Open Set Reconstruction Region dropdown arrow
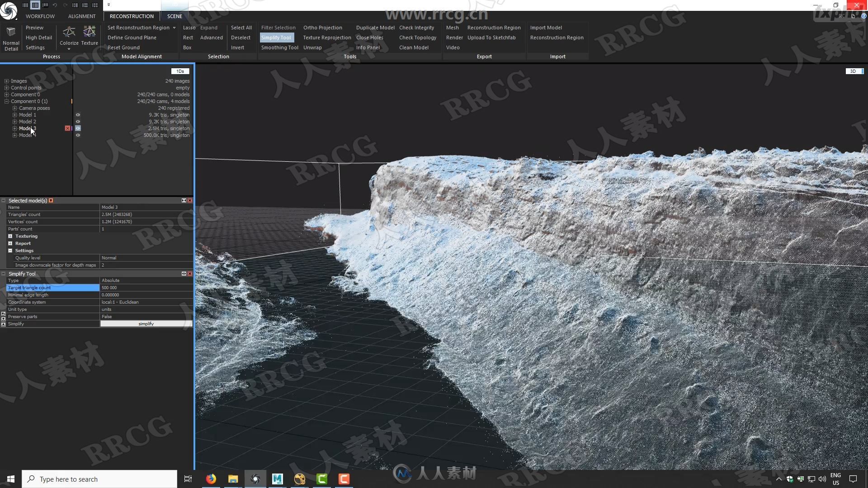The width and height of the screenshot is (868, 488). (174, 28)
